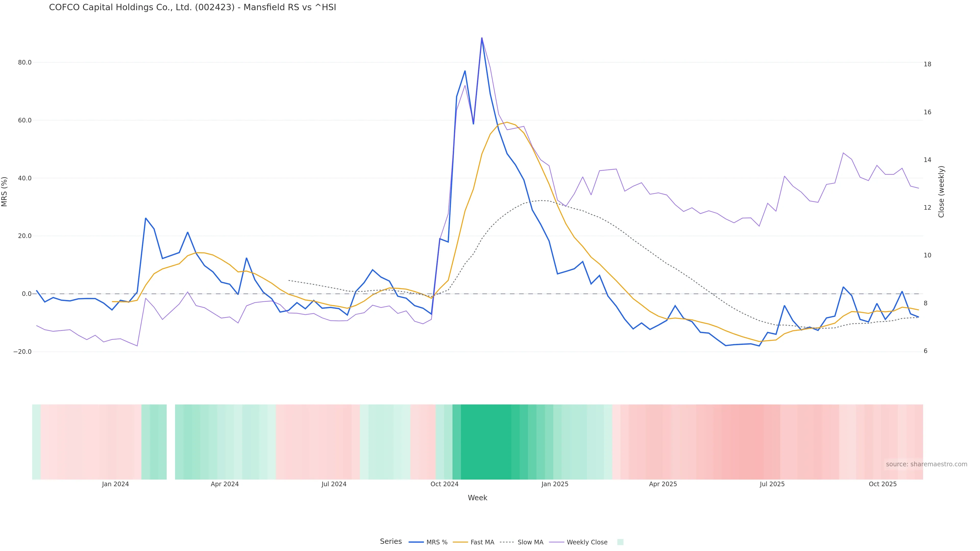Click the Jul 2025 x-axis tick label

[772, 484]
